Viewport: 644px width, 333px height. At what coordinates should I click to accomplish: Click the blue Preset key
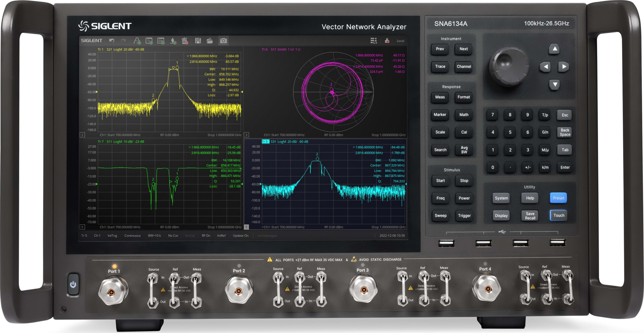pyautogui.click(x=558, y=198)
